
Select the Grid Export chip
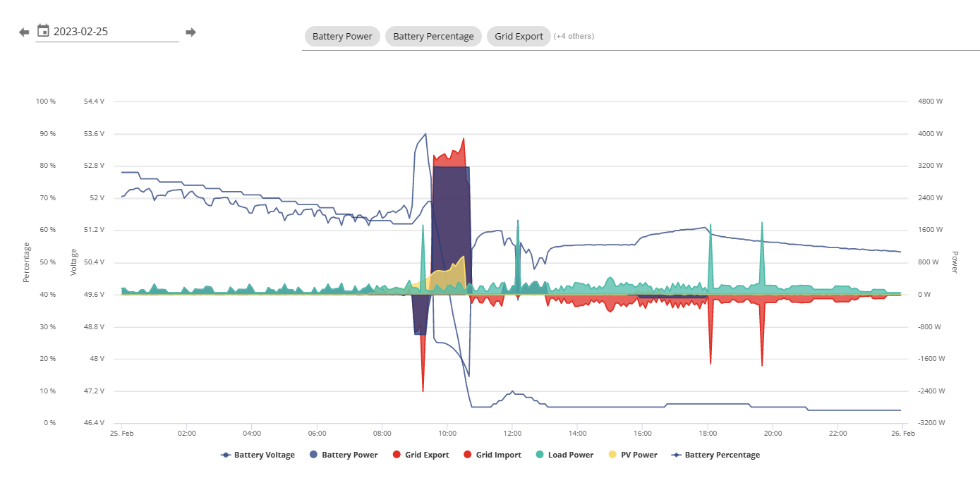point(519,37)
